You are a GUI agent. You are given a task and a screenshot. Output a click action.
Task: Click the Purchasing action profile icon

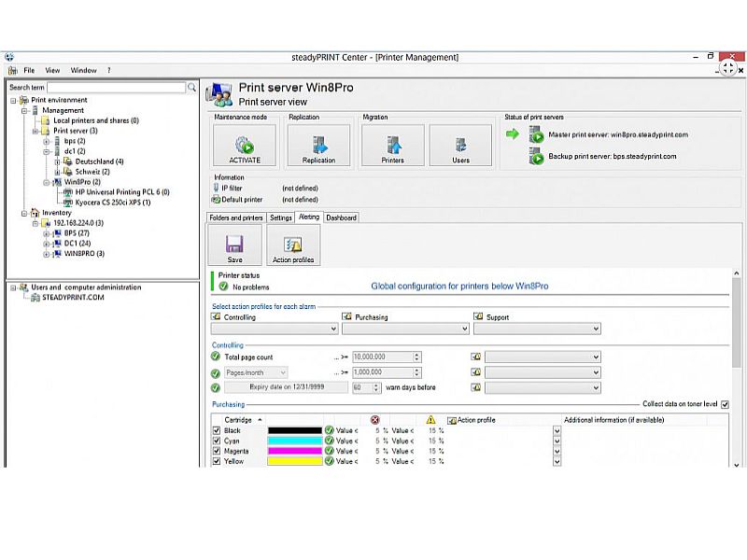point(346,316)
